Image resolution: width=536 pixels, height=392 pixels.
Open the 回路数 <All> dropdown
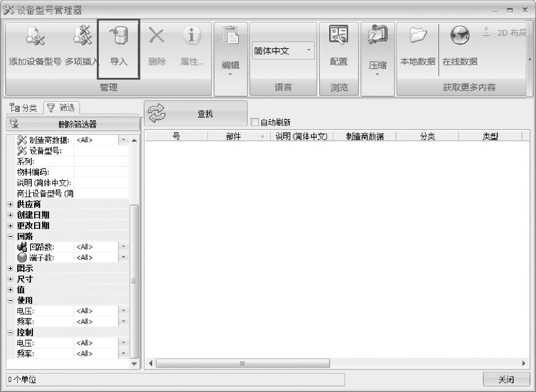[x=124, y=247]
